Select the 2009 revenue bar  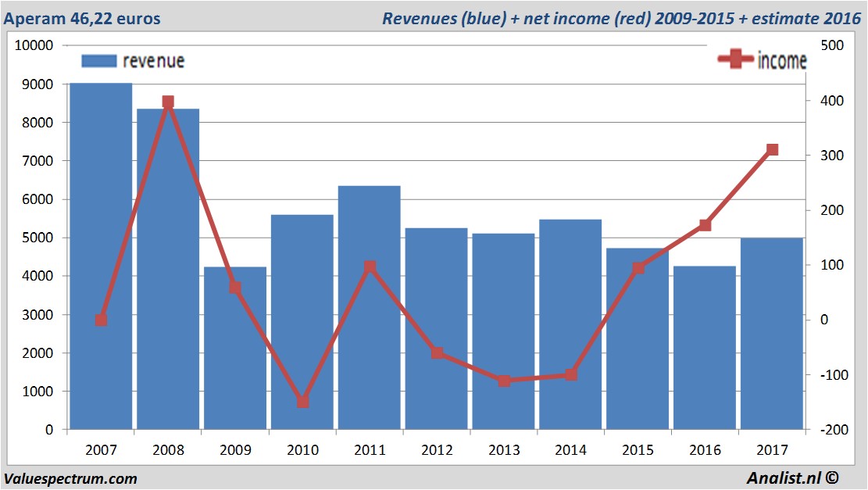click(234, 349)
